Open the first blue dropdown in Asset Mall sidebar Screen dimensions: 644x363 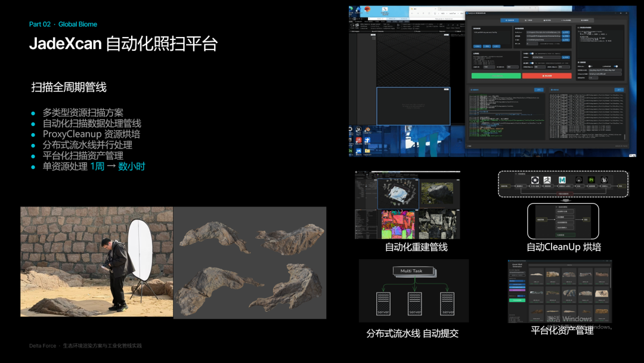(x=517, y=281)
